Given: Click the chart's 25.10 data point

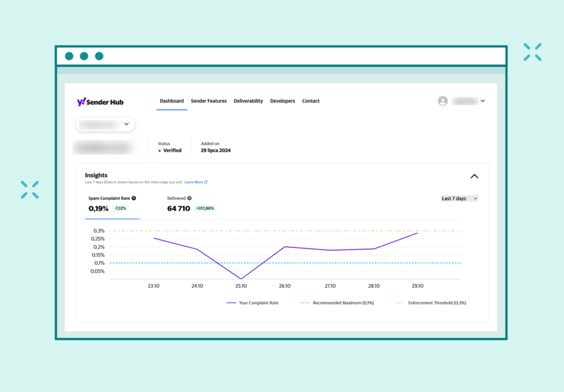Looking at the screenshot, I should 241,278.
